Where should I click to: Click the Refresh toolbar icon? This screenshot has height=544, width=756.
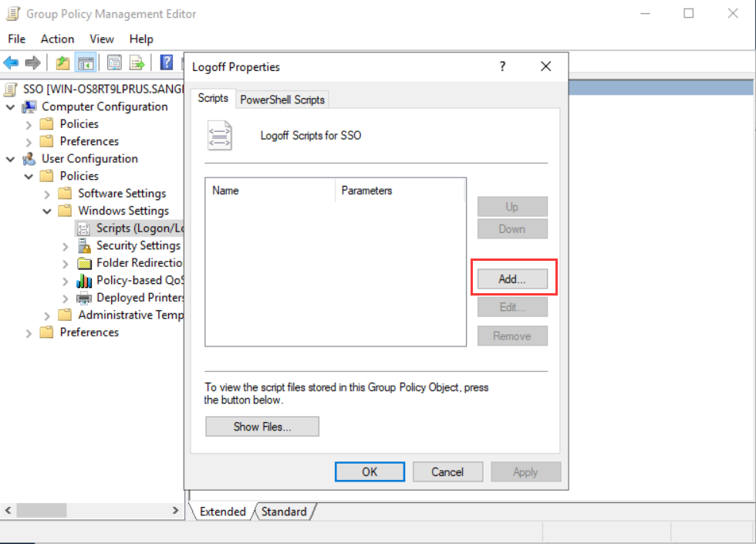[114, 63]
